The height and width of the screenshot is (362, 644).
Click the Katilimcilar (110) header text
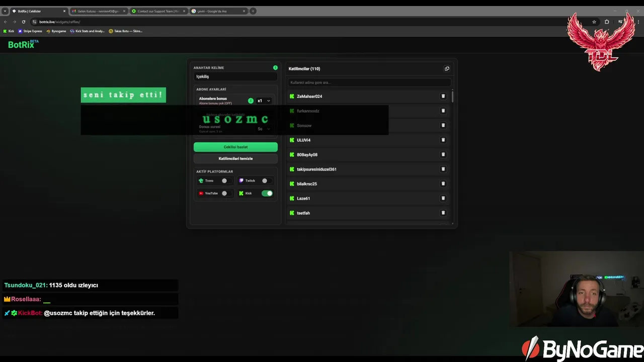304,69
